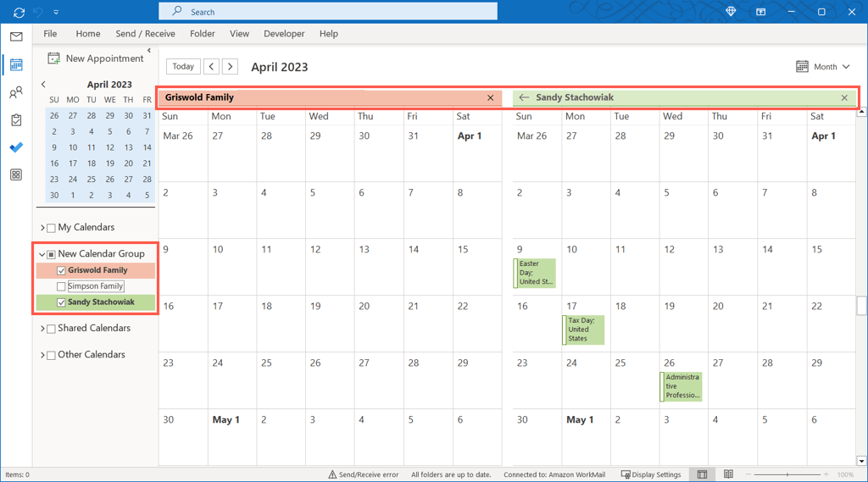This screenshot has width=868, height=482.
Task: Open the Tasks clipboard icon
Action: tap(16, 119)
